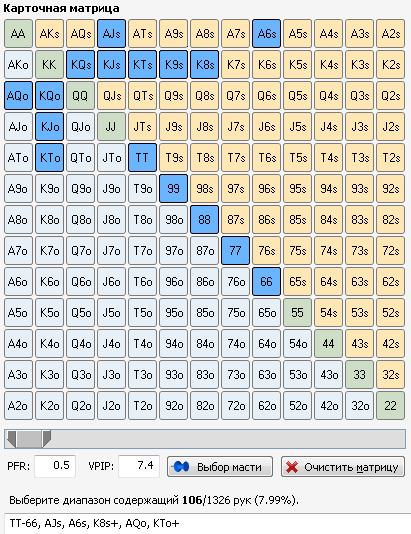
Task: Deselect the KTo hand cell
Action: point(49,157)
